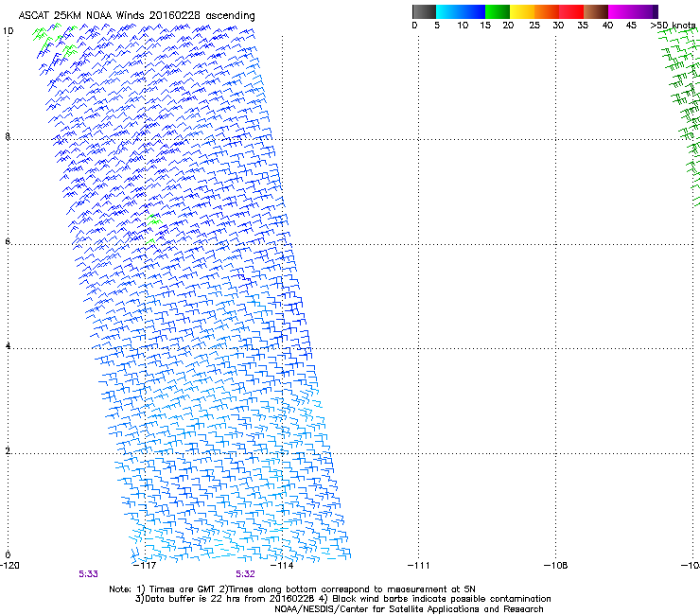The height and width of the screenshot is (615, 700).
Task: Click the 'NOAA/NESDIS/Center for Satellite Applications and Research' credit
Action: 409,609
